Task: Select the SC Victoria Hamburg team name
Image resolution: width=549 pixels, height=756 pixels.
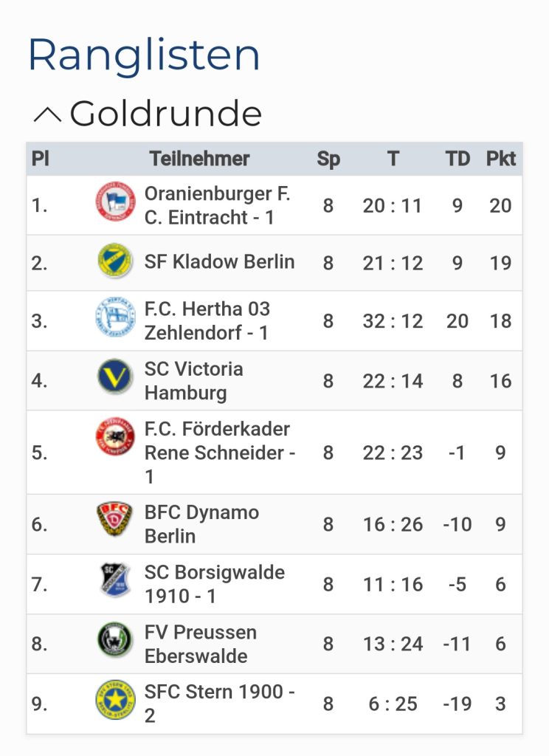Action: 193,381
